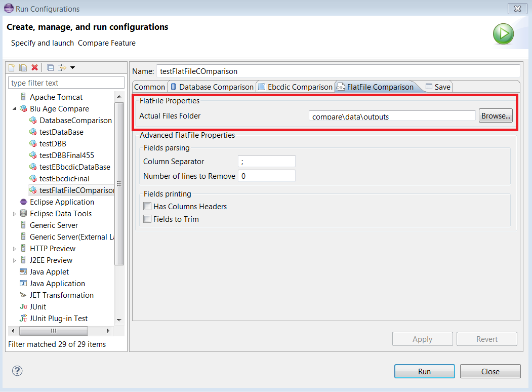
Task: Click the tree vertical scrollbar thumb
Action: [x=119, y=183]
